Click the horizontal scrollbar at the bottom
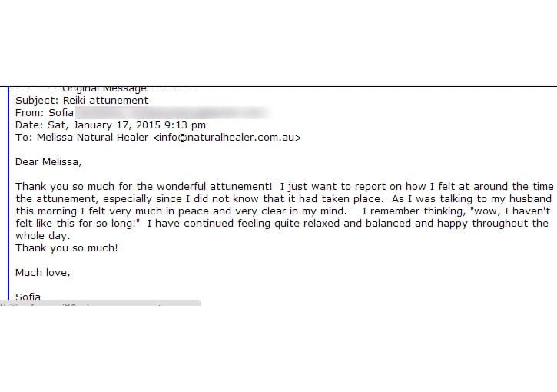The width and height of the screenshot is (557, 392). tap(100, 304)
